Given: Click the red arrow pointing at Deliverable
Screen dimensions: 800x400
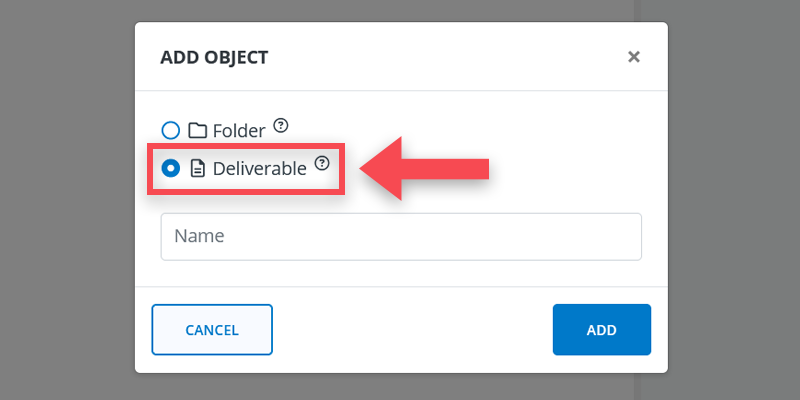Looking at the screenshot, I should 425,168.
